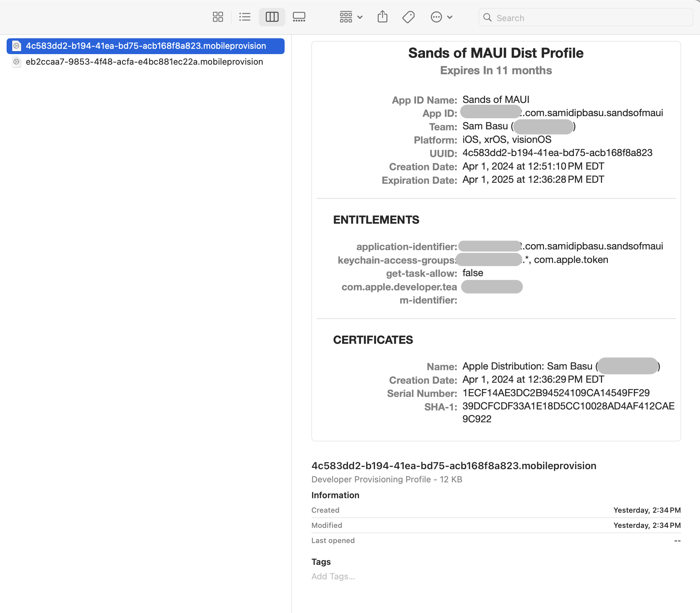Click the certificate Creation Date 12:36:29 PM value
700x613 pixels.
[x=533, y=379]
